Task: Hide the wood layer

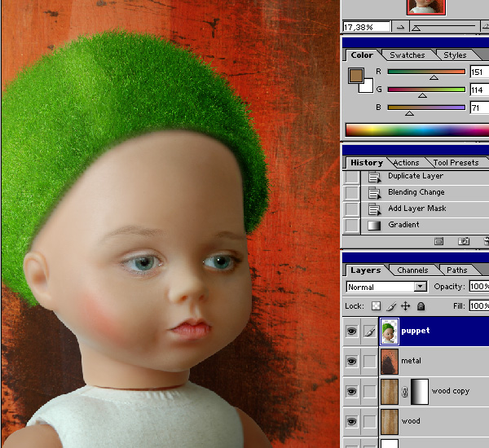Action: (x=351, y=422)
